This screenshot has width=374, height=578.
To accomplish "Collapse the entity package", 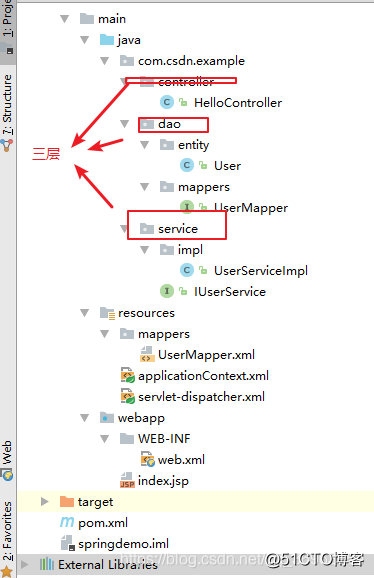I will 144,145.
